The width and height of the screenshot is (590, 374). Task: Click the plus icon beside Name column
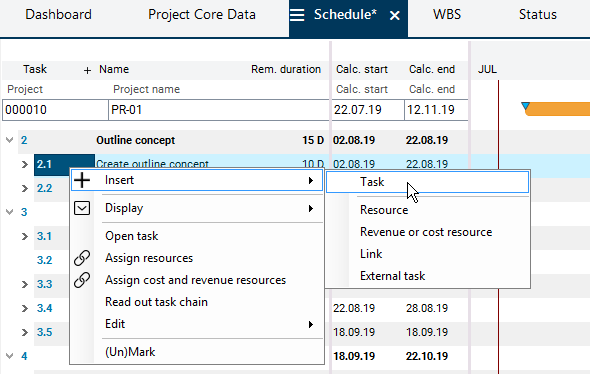(x=87, y=70)
